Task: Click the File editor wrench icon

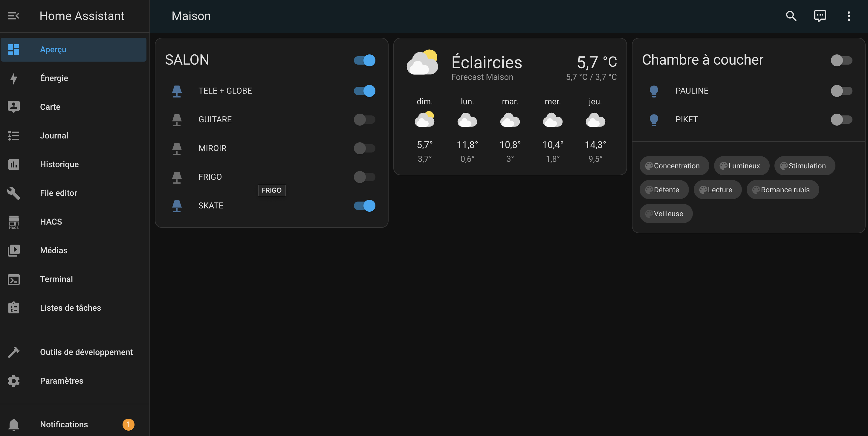Action: pos(13,193)
